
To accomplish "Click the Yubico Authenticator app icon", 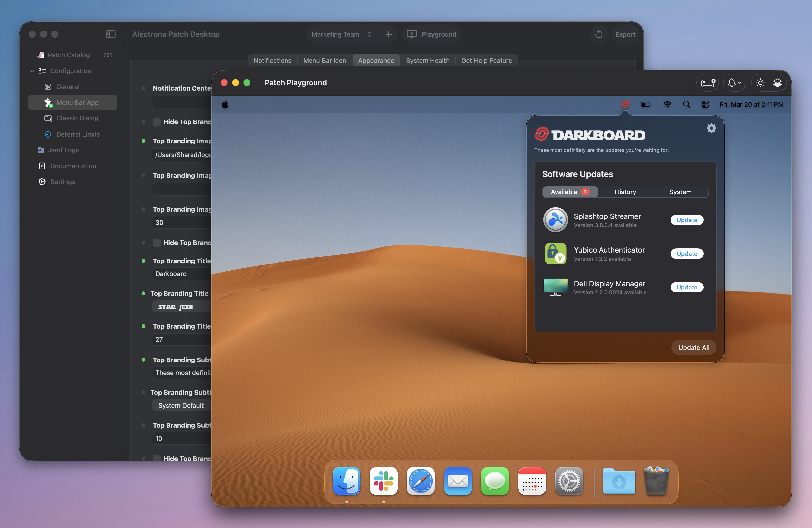I will pyautogui.click(x=555, y=253).
